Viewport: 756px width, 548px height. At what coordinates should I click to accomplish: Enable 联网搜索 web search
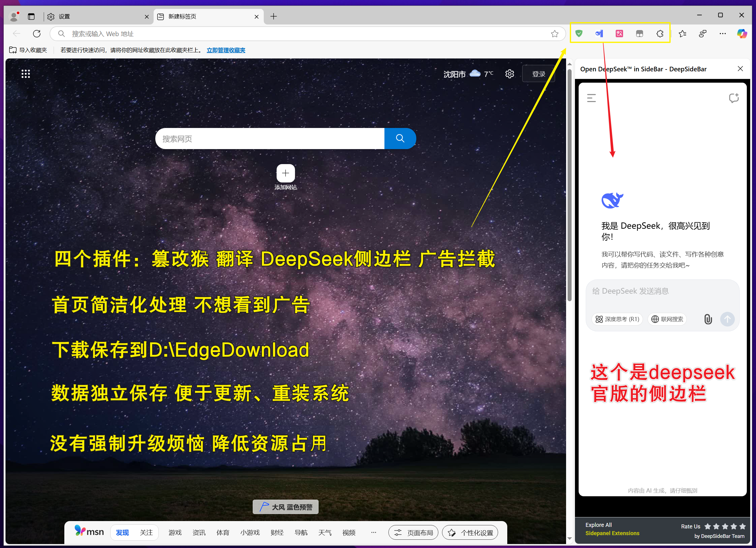pyautogui.click(x=667, y=319)
